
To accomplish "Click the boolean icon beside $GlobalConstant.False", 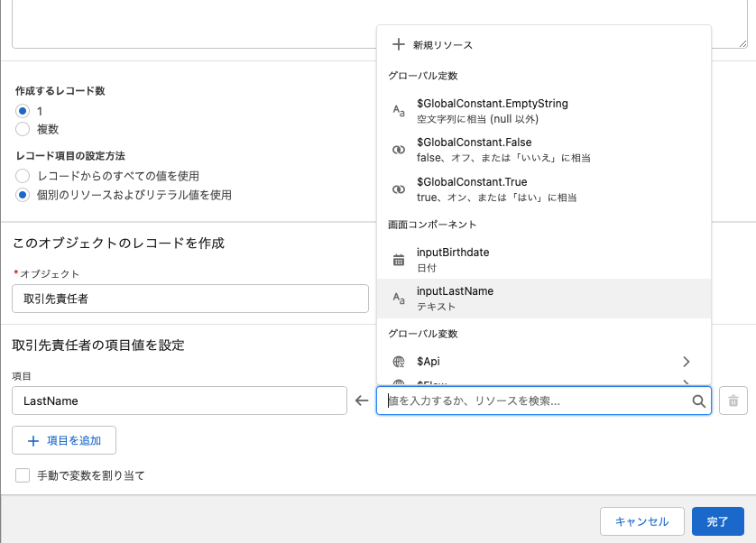I will pyautogui.click(x=398, y=150).
